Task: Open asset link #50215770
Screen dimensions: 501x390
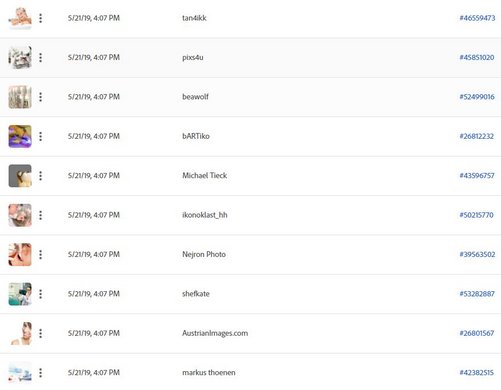Action: coord(476,215)
